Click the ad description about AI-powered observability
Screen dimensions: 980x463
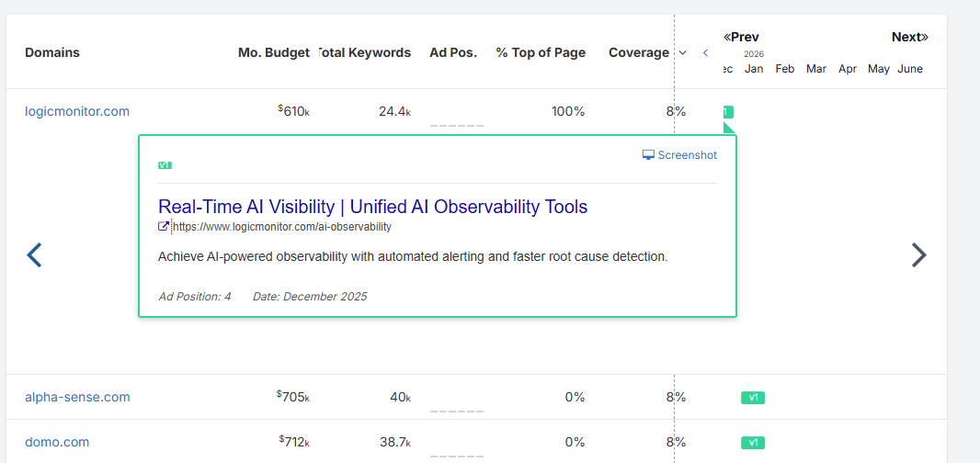413,257
